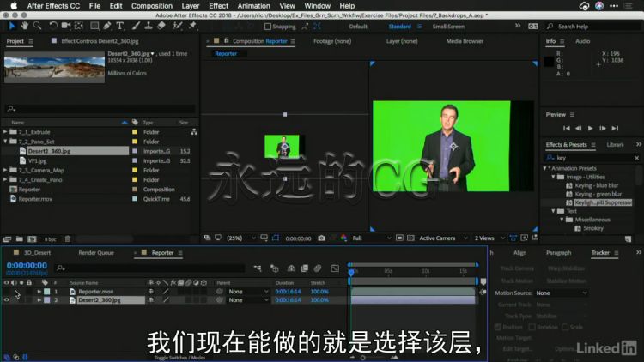Screen dimensions: 644x362
Task: Select the Eraser tool
Action: [x=161, y=27]
